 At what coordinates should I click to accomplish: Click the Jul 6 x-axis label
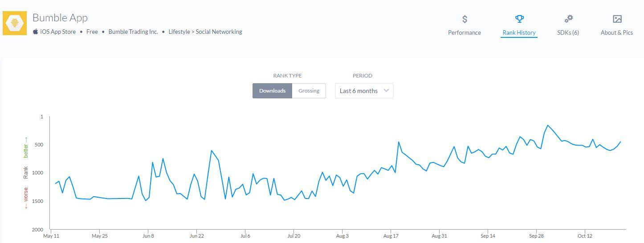245,236
